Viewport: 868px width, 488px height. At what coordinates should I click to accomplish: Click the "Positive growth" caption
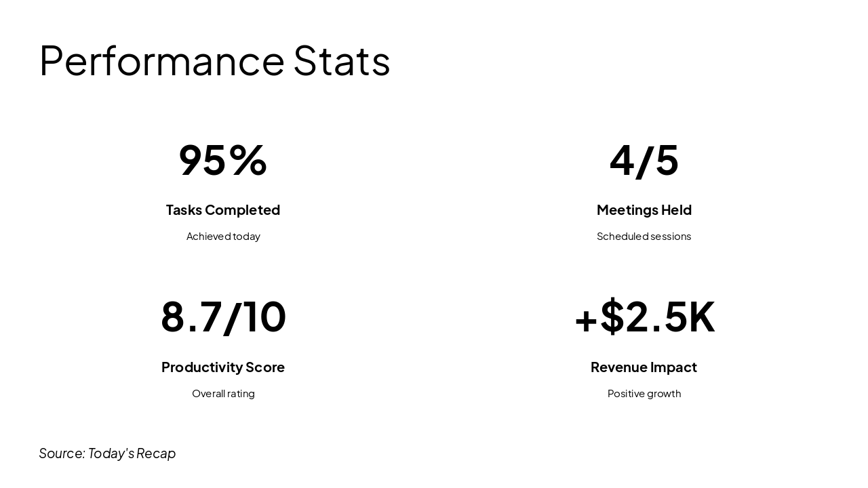tap(644, 394)
